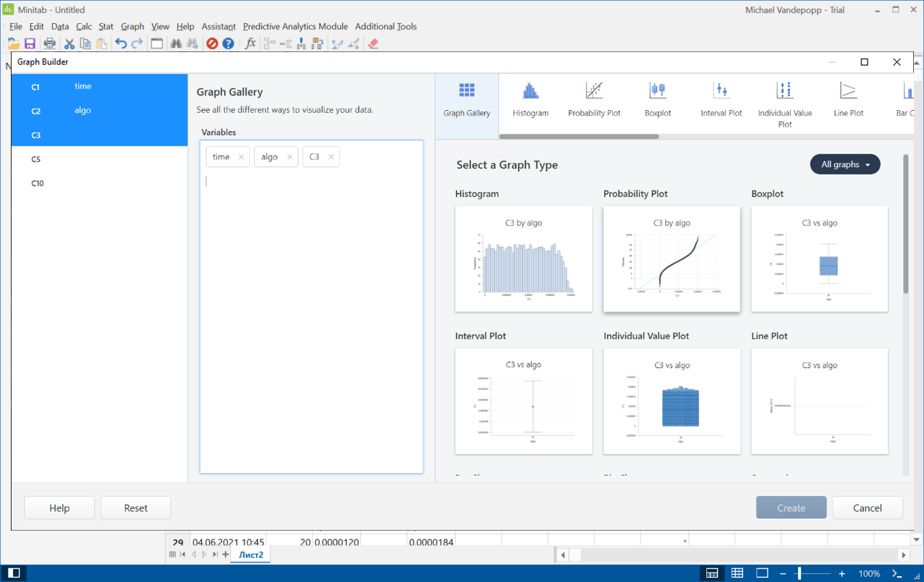The height and width of the screenshot is (582, 924).
Task: Open the Graph menu
Action: pos(132,26)
